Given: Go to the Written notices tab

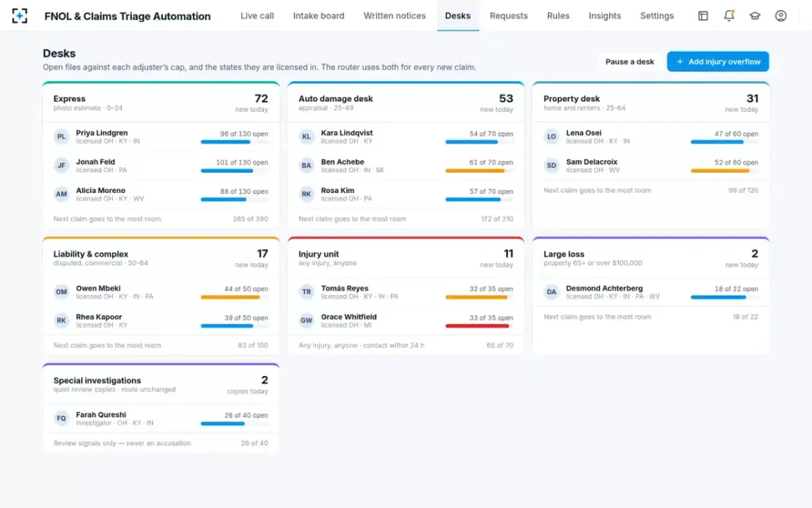Looking at the screenshot, I should (394, 16).
